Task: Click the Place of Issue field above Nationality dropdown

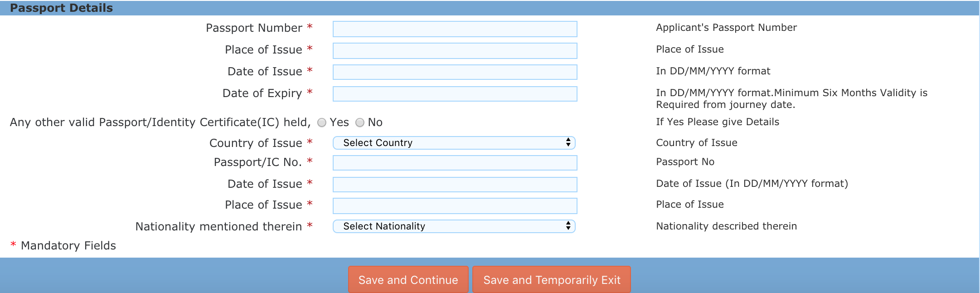Action: (455, 205)
